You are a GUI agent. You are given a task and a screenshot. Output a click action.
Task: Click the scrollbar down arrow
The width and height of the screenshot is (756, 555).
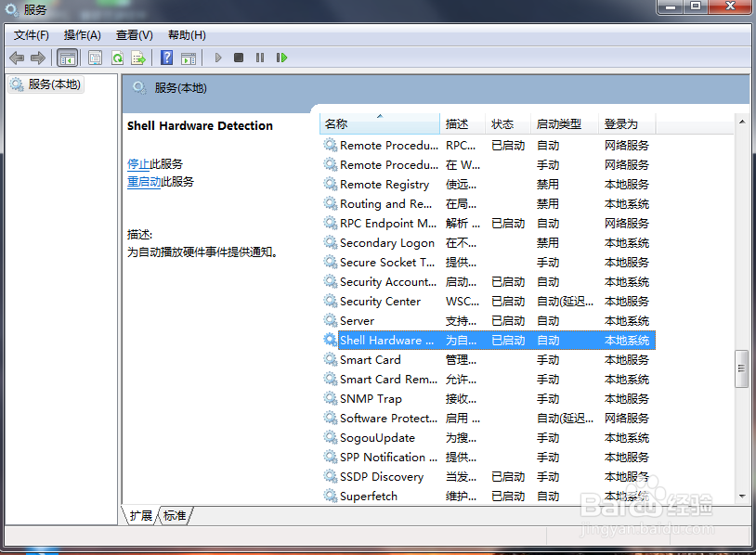click(742, 497)
